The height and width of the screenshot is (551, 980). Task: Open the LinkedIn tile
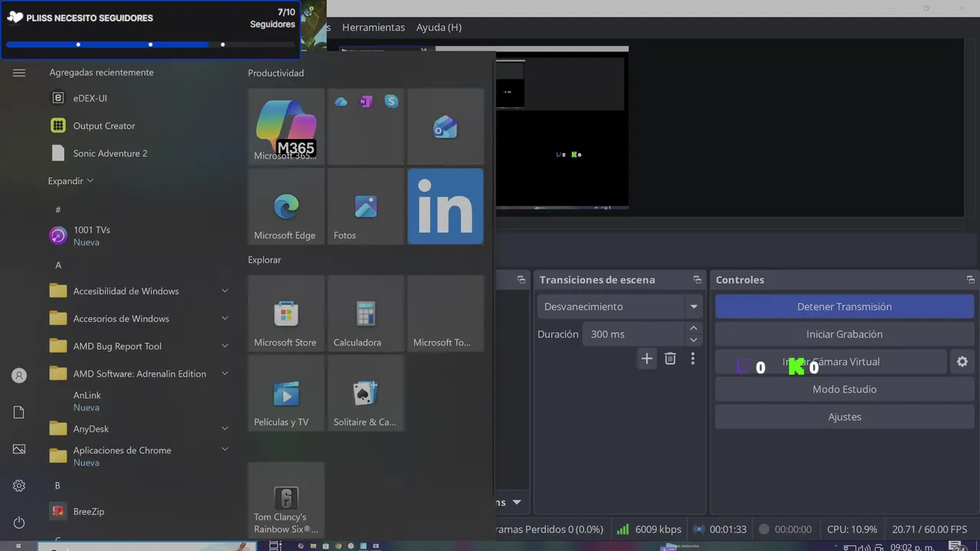446,207
